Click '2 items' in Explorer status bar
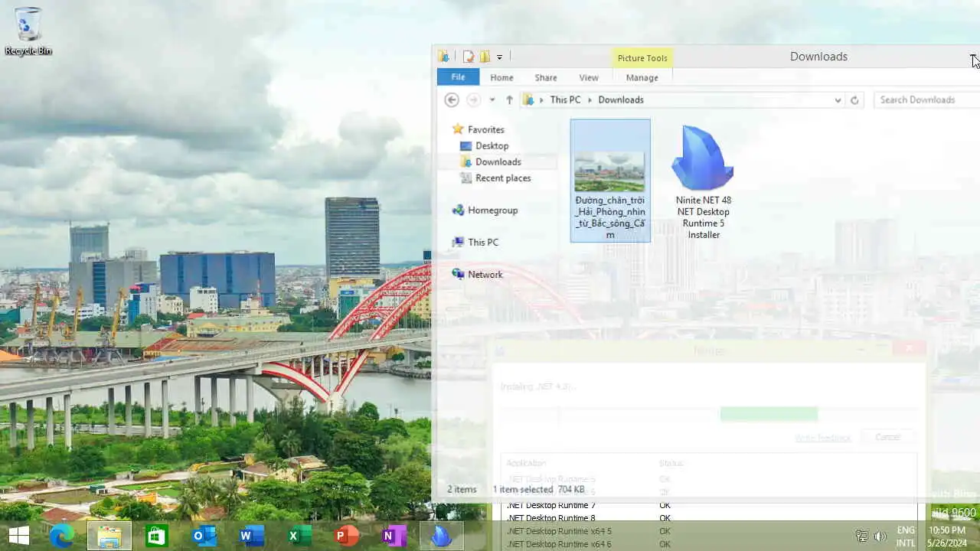980x551 pixels. [462, 489]
